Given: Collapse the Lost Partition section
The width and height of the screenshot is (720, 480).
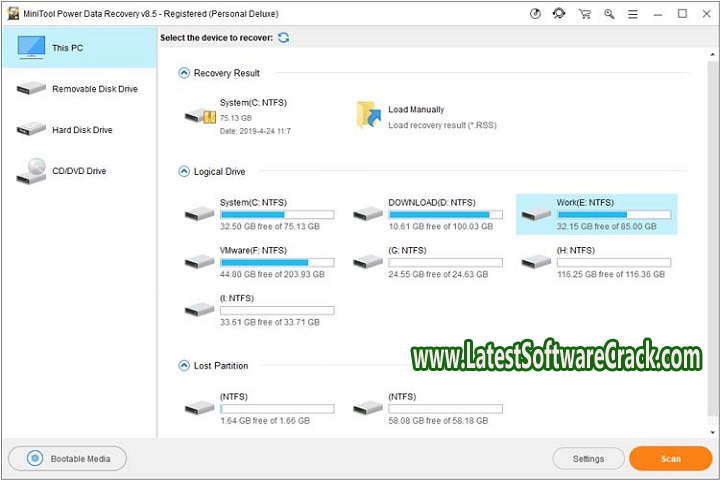Looking at the screenshot, I should pyautogui.click(x=184, y=366).
